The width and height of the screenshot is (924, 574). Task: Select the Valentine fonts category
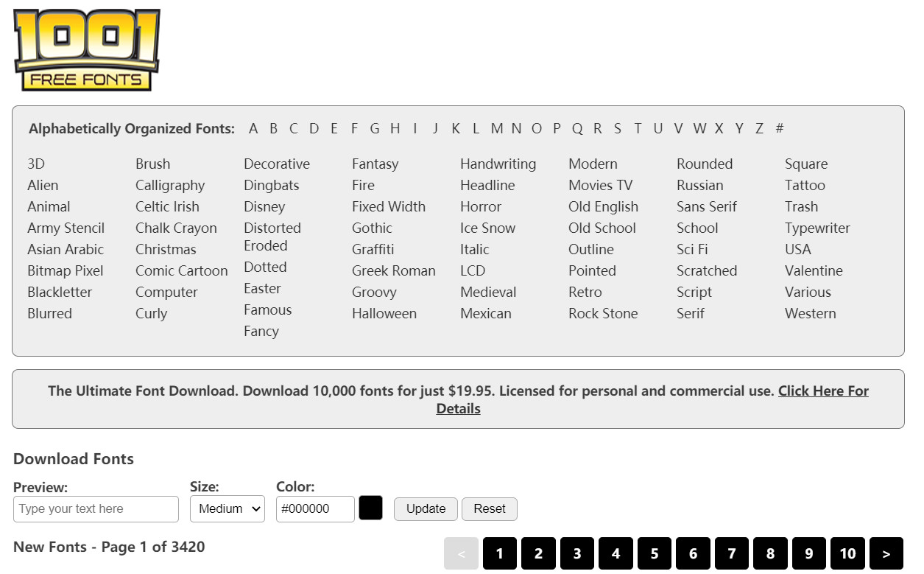click(x=814, y=270)
